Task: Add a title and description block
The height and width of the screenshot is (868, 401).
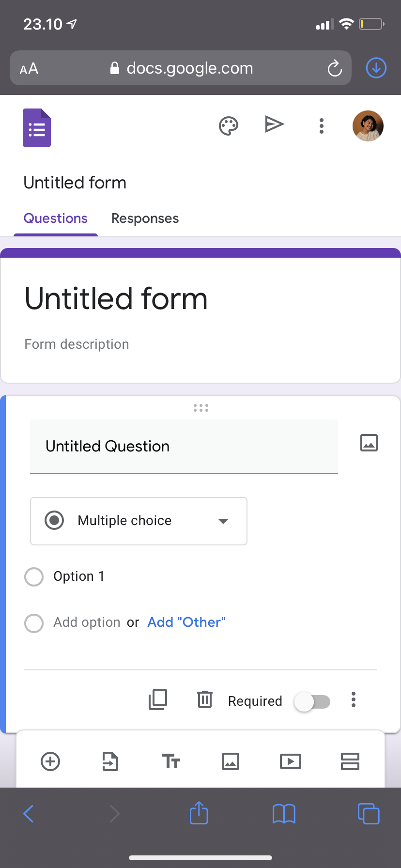Action: 171,761
